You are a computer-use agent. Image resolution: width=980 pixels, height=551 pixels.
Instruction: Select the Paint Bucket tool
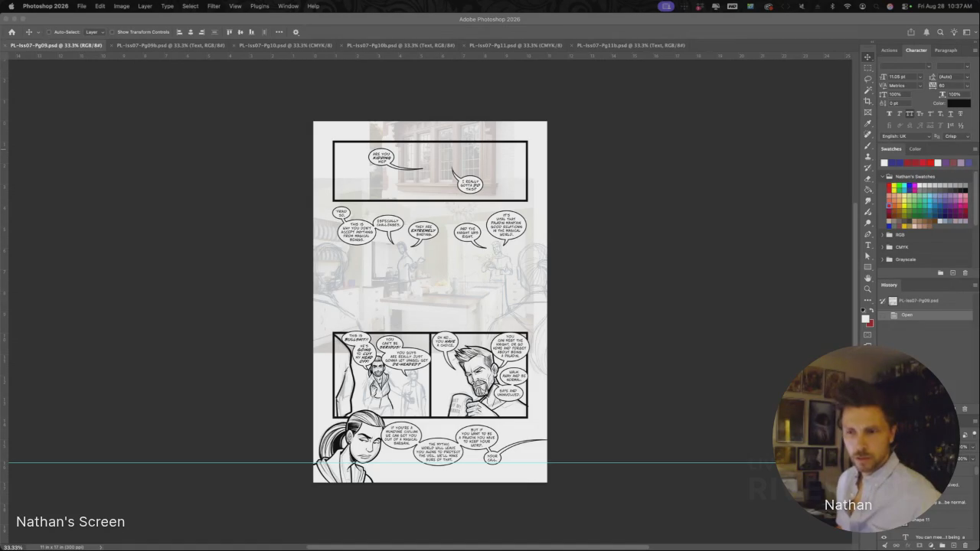pos(867,190)
